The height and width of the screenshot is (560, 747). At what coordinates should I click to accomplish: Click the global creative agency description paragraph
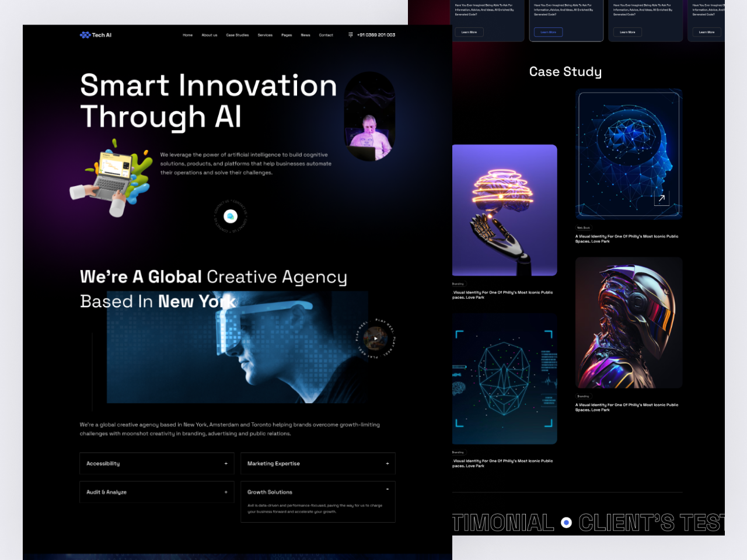tap(230, 429)
